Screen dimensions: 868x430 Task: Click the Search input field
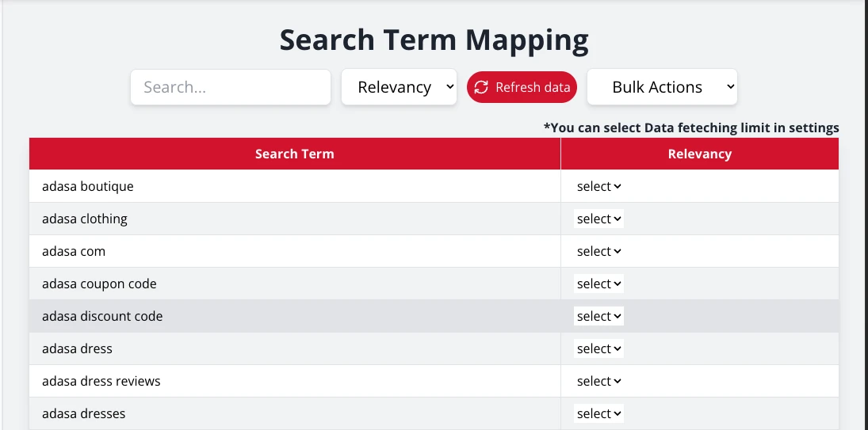(230, 87)
